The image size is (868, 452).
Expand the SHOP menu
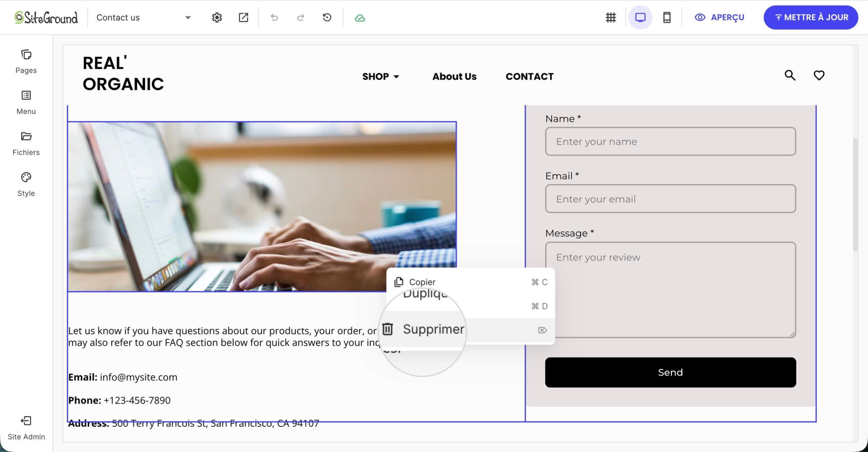(x=381, y=76)
